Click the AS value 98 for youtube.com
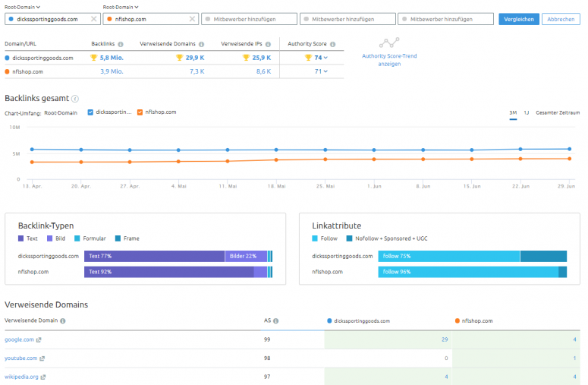The width and height of the screenshot is (588, 385). [267, 358]
